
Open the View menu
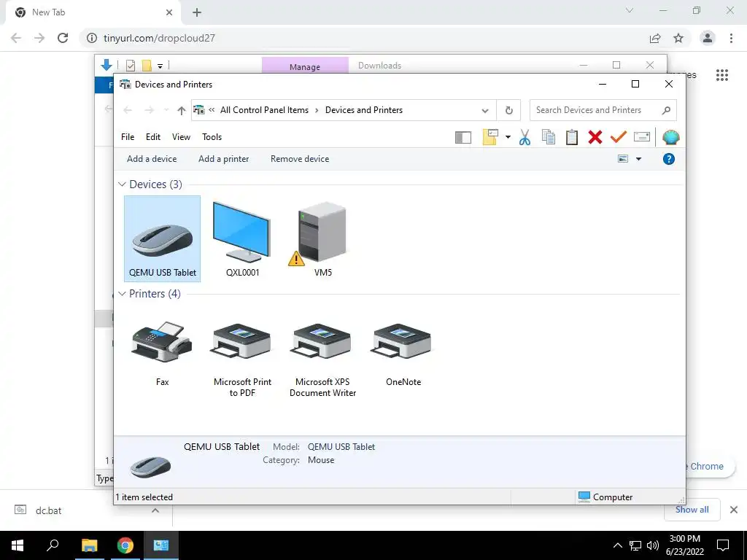tap(181, 137)
